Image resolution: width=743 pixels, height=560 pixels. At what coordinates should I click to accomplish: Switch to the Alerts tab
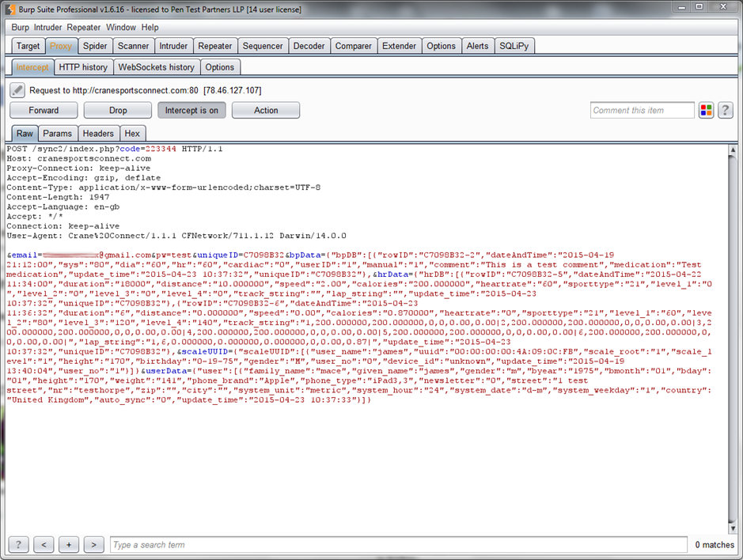tap(477, 46)
